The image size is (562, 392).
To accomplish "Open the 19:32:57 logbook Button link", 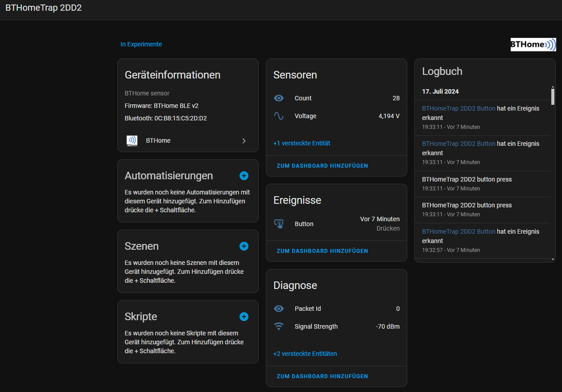I will (x=459, y=231).
